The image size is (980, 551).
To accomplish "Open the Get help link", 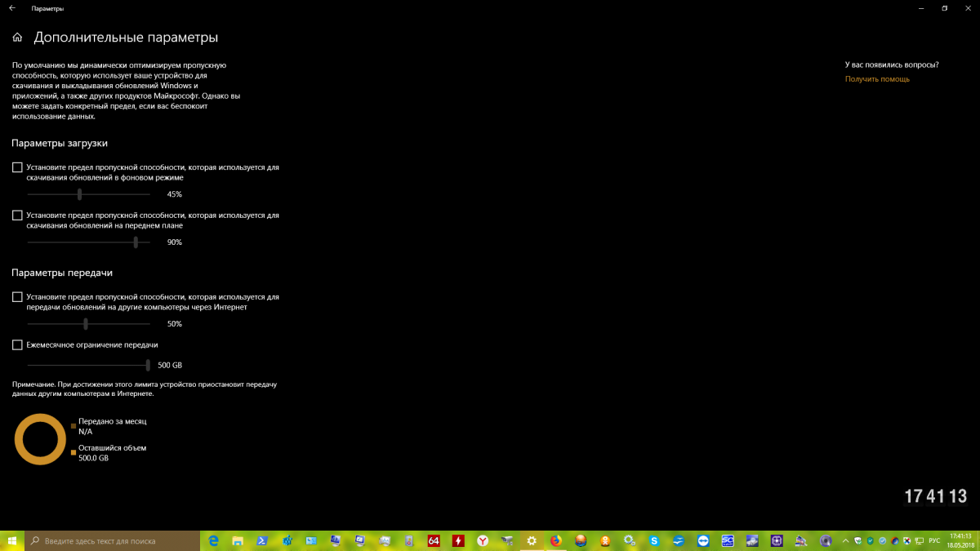I will [877, 79].
